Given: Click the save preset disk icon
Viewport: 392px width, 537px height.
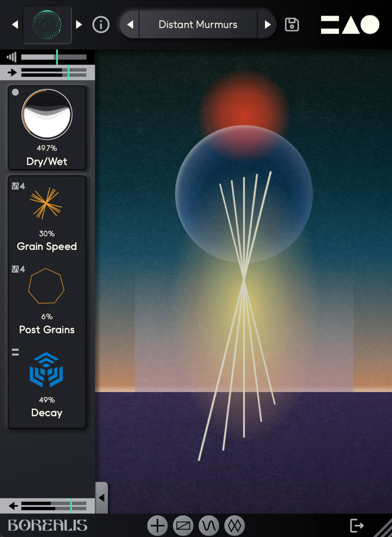Looking at the screenshot, I should (292, 24).
